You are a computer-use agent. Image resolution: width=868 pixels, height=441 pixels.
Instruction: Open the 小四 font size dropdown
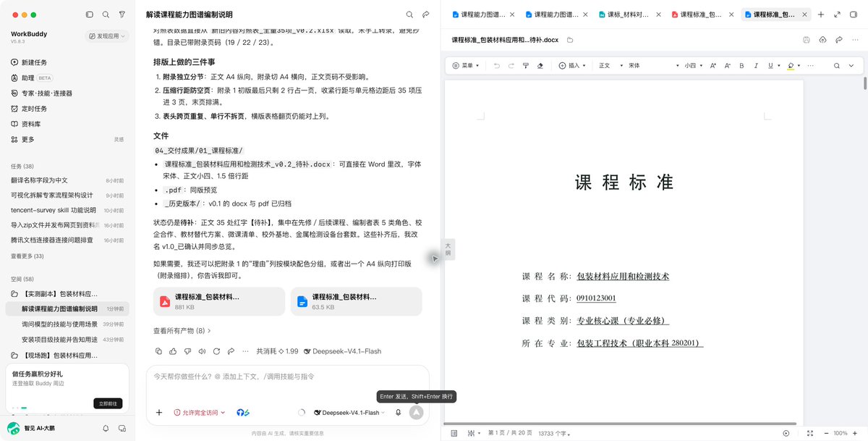(x=693, y=65)
